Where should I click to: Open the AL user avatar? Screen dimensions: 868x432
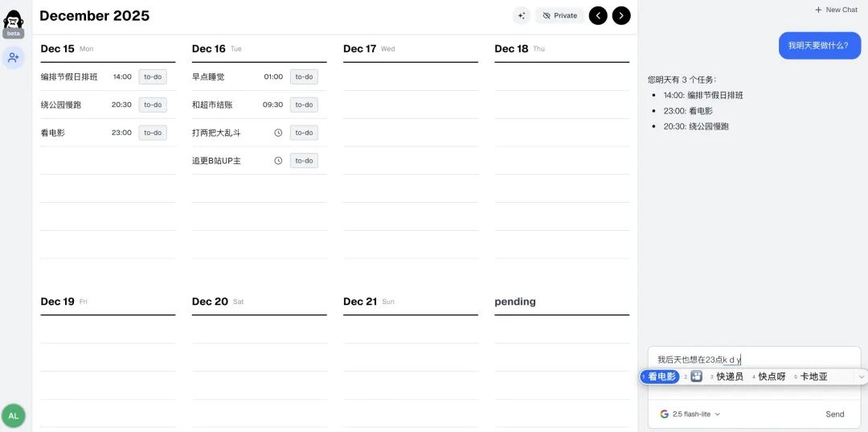tap(13, 416)
